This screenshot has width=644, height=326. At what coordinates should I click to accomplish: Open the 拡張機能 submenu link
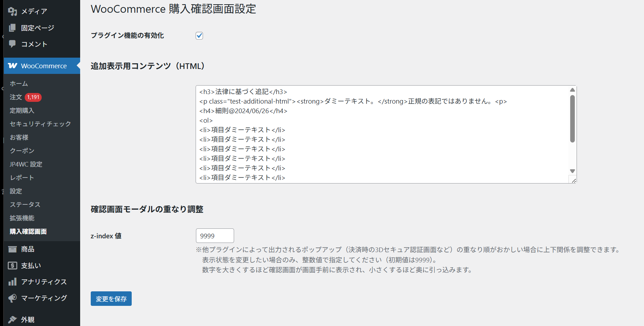point(22,218)
